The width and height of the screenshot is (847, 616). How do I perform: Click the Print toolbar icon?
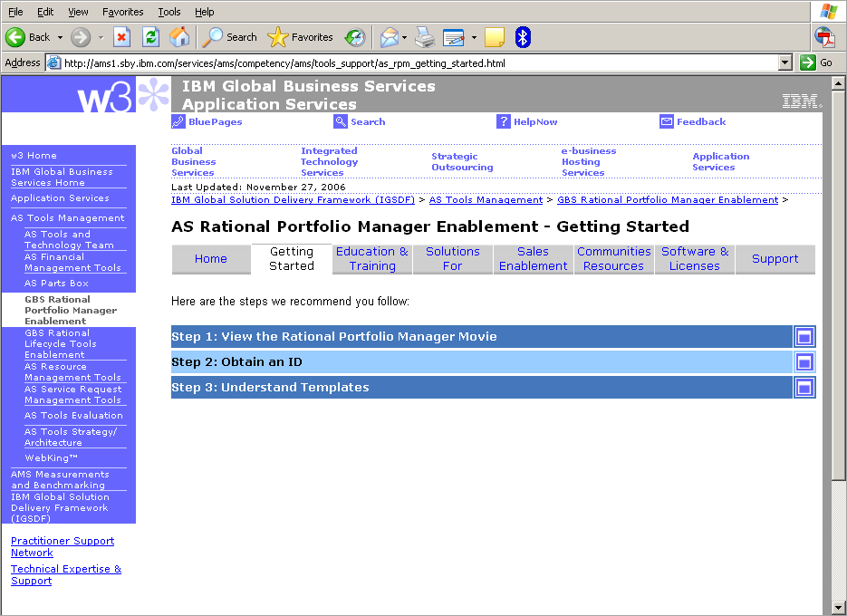coord(425,37)
